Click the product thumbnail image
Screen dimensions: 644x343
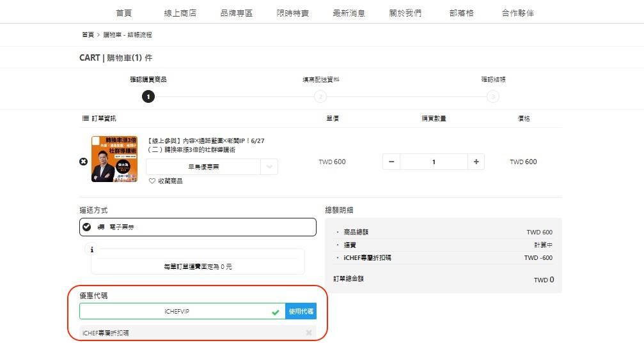tap(114, 159)
